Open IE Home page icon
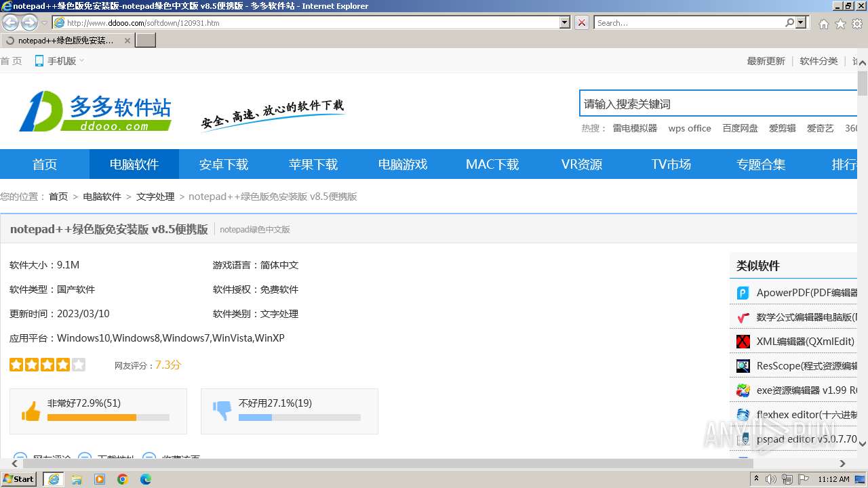The width and height of the screenshot is (868, 488). pyautogui.click(x=823, y=24)
